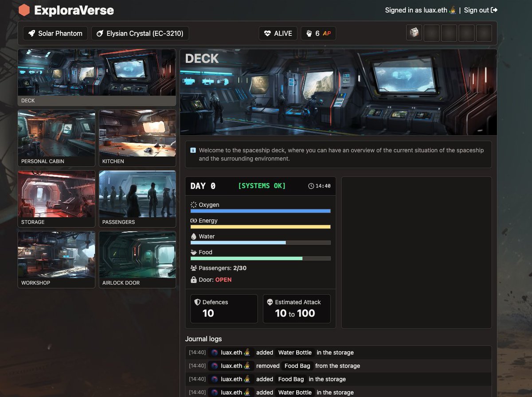The image size is (532, 397).
Task: Select the DECK room thumbnail
Action: click(97, 78)
